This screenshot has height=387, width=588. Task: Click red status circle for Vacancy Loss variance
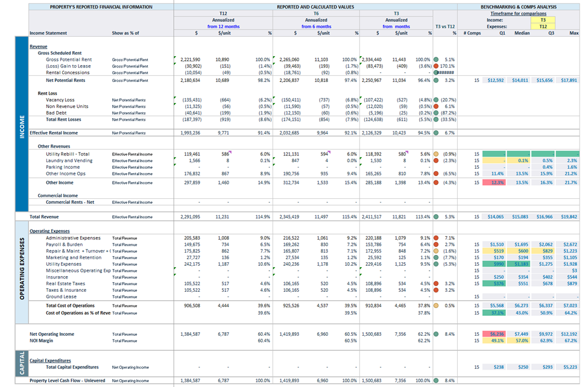436,99
